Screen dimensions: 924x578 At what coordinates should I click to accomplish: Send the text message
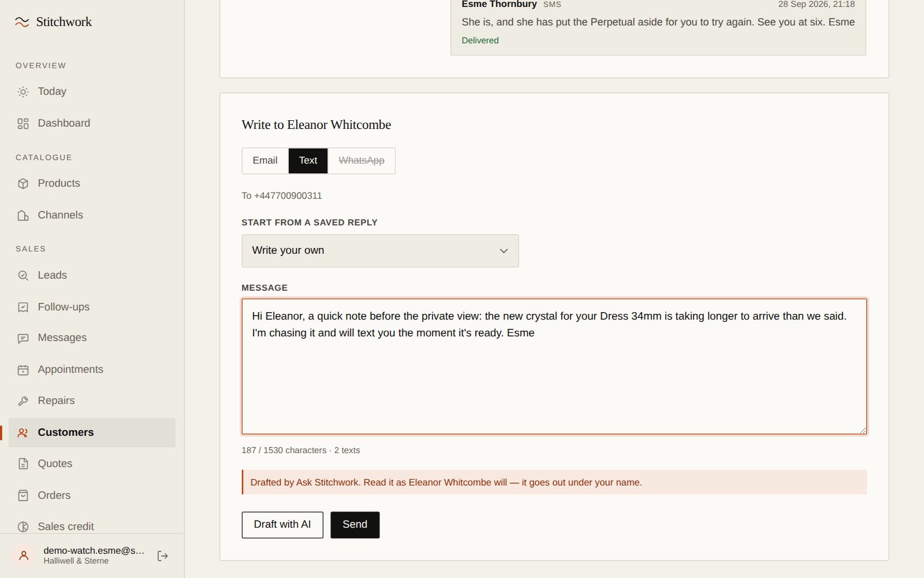[x=355, y=525]
